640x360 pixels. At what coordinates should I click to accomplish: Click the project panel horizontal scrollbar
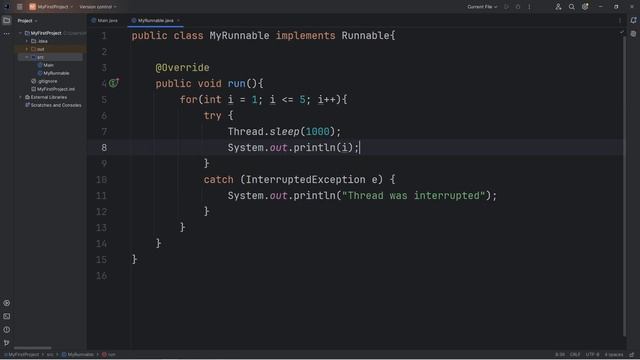pyautogui.click(x=33, y=348)
